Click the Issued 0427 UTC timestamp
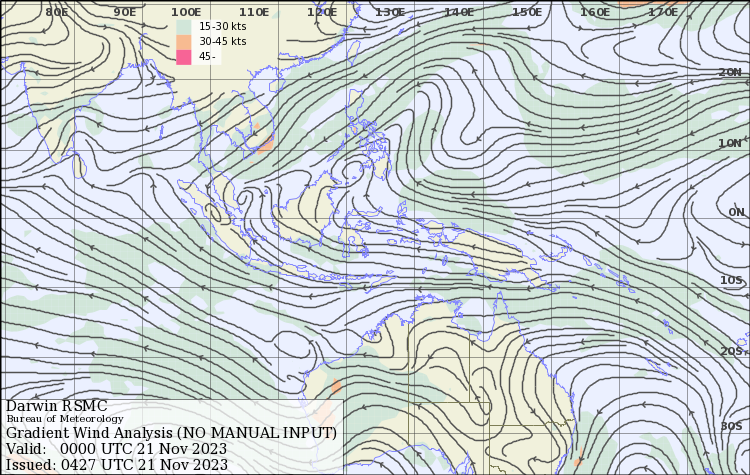750x475 pixels. (117, 465)
